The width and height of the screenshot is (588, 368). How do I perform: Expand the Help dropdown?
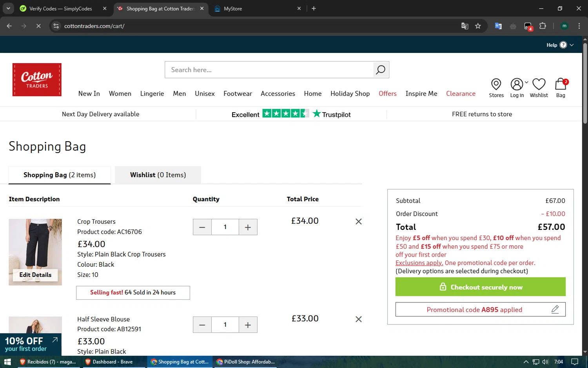click(560, 45)
